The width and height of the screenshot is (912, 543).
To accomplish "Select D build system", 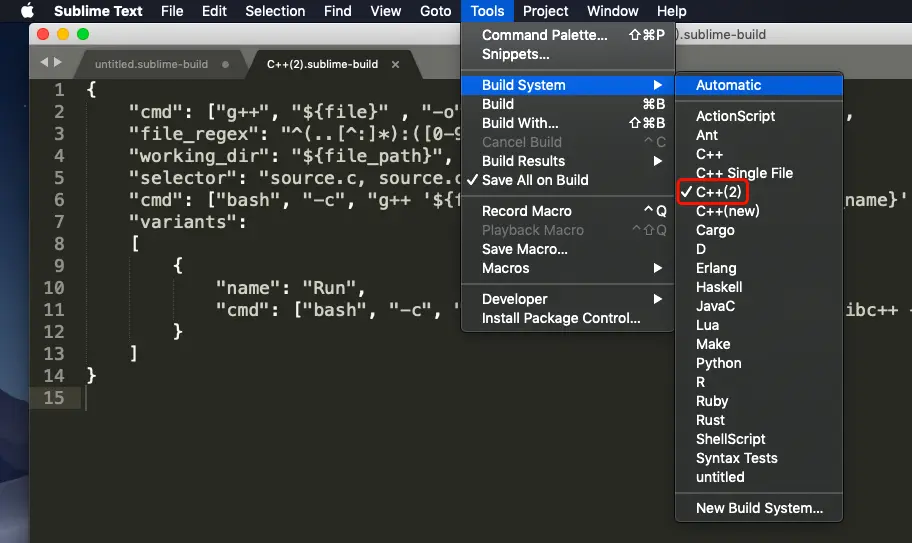I will [x=759, y=249].
